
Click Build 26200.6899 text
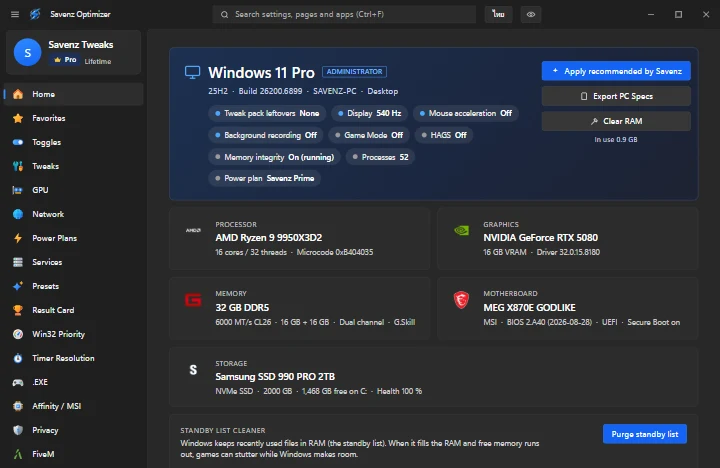pos(270,91)
